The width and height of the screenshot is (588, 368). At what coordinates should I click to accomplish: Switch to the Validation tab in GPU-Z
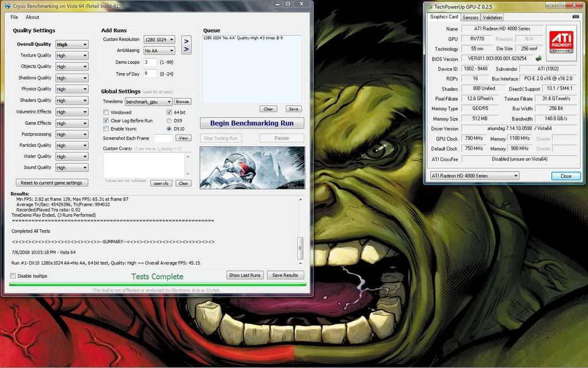coord(492,17)
